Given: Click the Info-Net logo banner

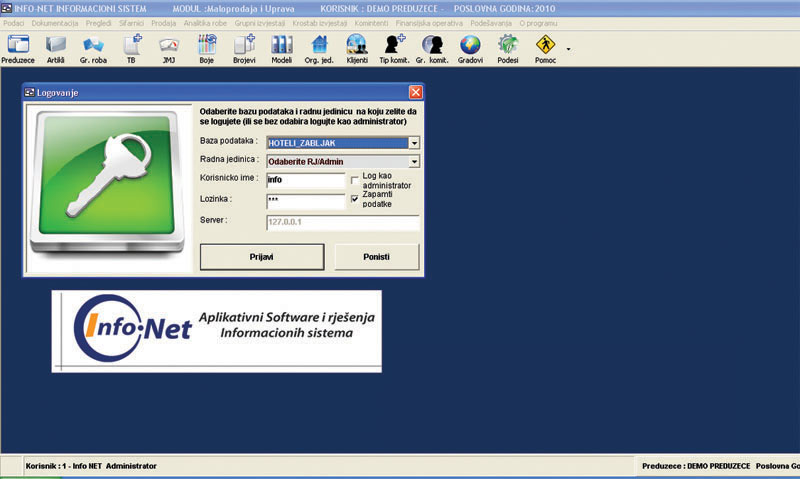Looking at the screenshot, I should (x=216, y=331).
